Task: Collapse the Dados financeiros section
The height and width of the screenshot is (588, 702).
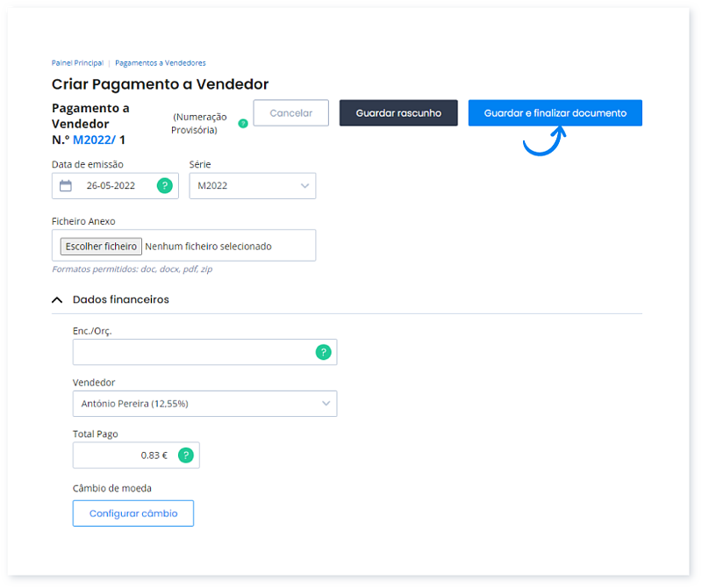Action: coord(58,299)
